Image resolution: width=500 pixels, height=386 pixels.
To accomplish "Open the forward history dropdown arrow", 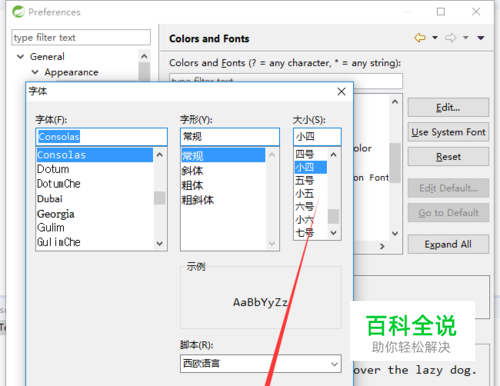I will click(x=466, y=38).
